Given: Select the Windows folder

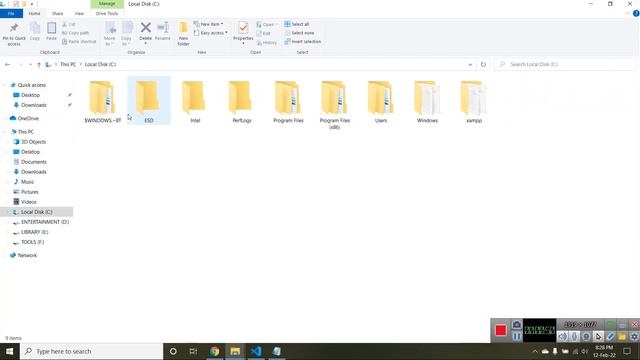Looking at the screenshot, I should tap(427, 102).
